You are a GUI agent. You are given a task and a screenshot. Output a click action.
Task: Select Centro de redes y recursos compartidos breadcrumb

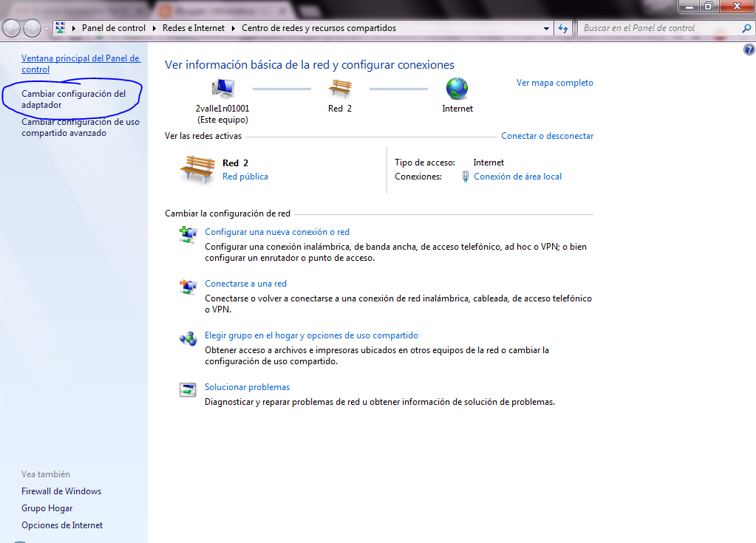[319, 28]
